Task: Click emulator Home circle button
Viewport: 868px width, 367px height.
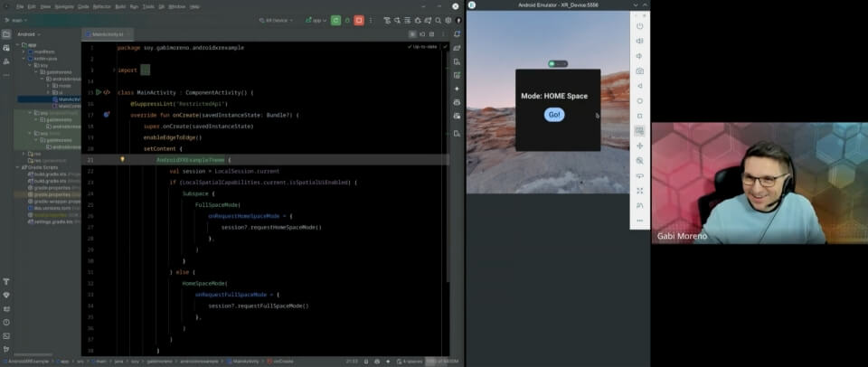Action: click(x=639, y=100)
